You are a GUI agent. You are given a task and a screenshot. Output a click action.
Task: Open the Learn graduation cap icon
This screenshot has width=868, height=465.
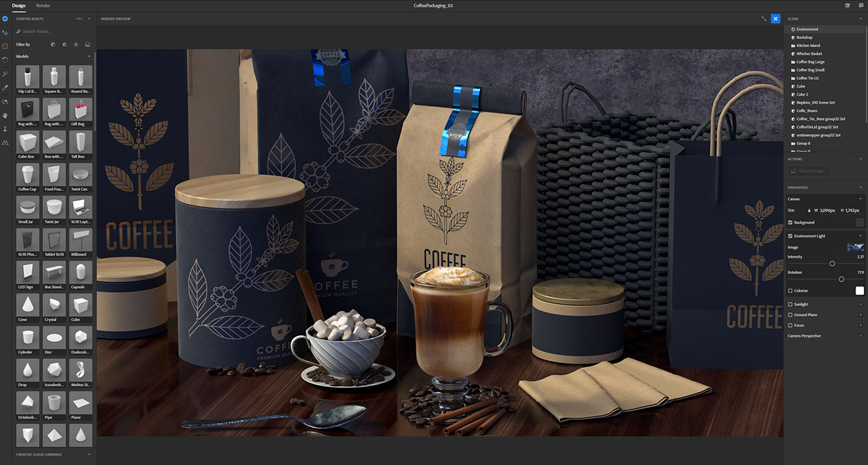[x=847, y=6]
